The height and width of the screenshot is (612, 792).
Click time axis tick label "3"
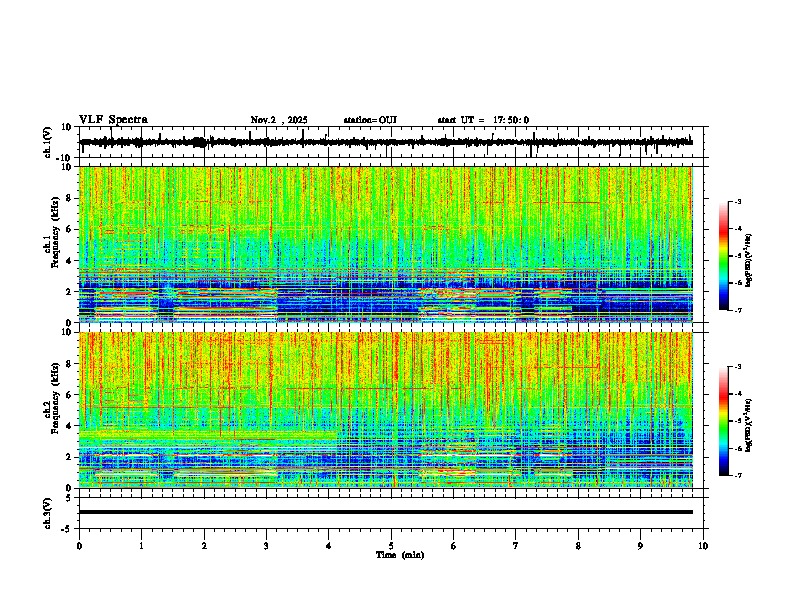click(266, 546)
